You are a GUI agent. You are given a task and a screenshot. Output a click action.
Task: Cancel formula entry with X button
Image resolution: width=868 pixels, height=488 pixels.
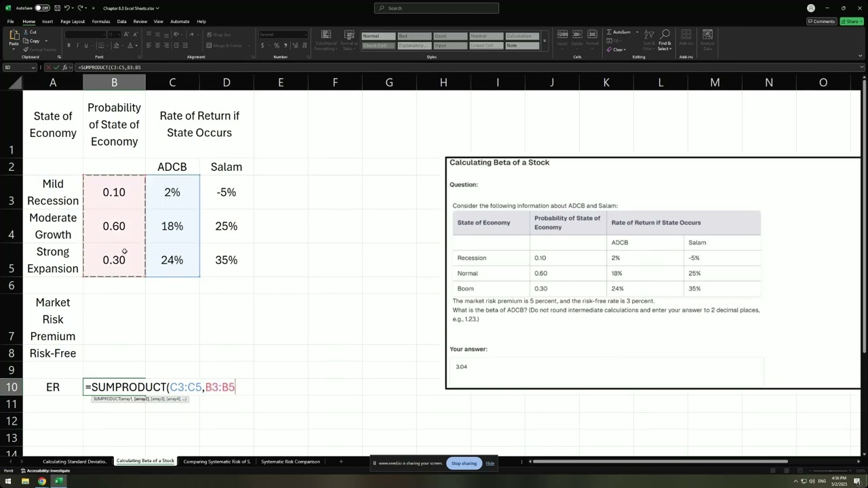tap(50, 68)
